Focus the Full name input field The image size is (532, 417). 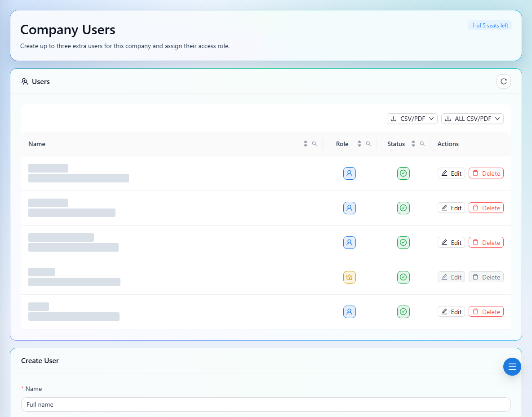click(x=266, y=404)
